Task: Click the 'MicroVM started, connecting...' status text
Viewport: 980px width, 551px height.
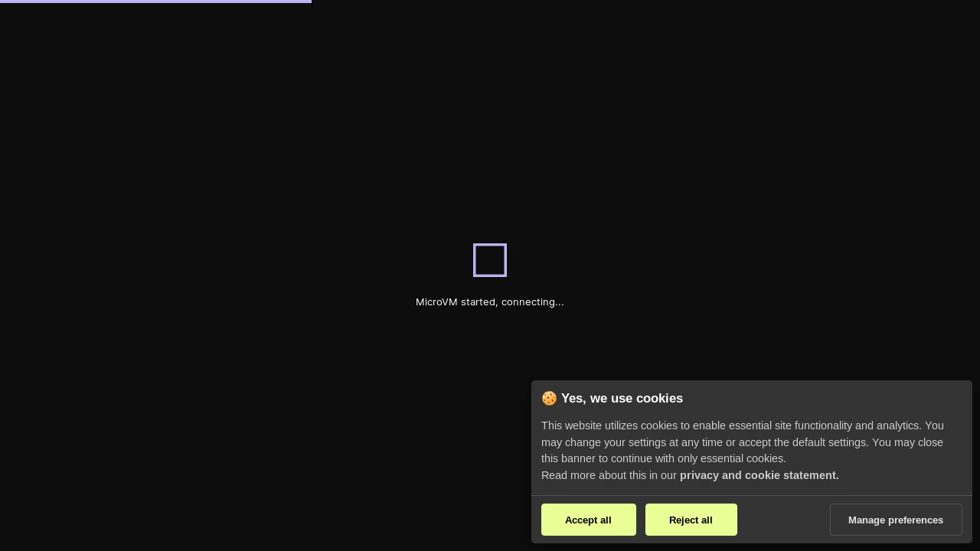Action: click(x=490, y=302)
